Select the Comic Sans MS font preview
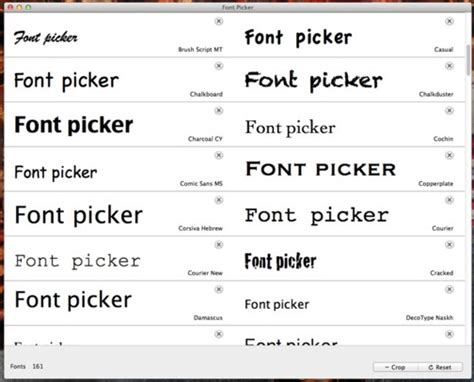474x382 pixels. click(x=56, y=173)
